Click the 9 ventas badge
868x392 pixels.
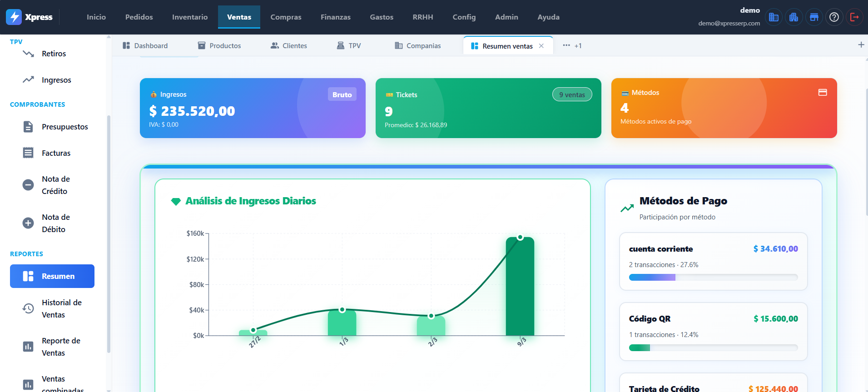pyautogui.click(x=572, y=94)
